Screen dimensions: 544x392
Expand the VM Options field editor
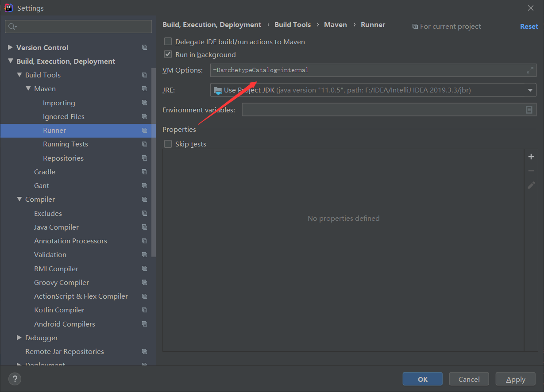pyautogui.click(x=530, y=70)
